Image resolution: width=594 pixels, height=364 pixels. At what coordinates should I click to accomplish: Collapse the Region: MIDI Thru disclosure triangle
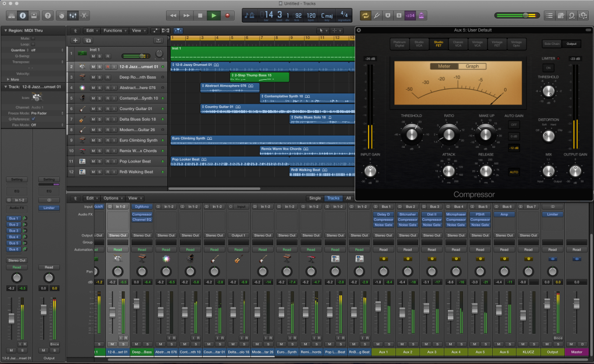pos(5,30)
